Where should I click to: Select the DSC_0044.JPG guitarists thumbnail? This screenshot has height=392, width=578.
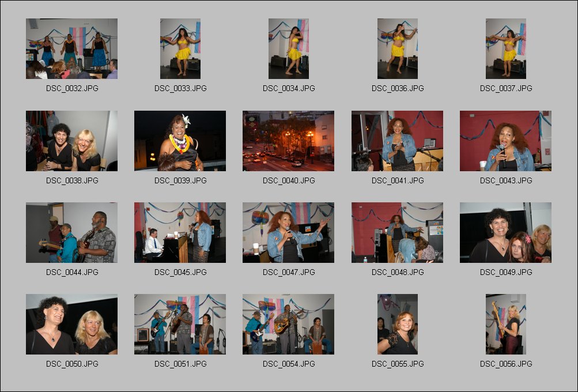tap(71, 232)
